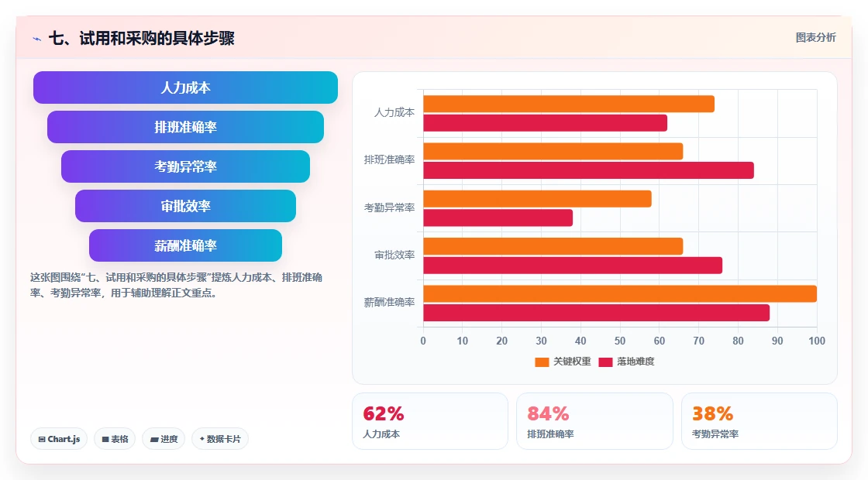Toggle the 关键权重 legend item
The image size is (868, 480).
pyautogui.click(x=563, y=362)
